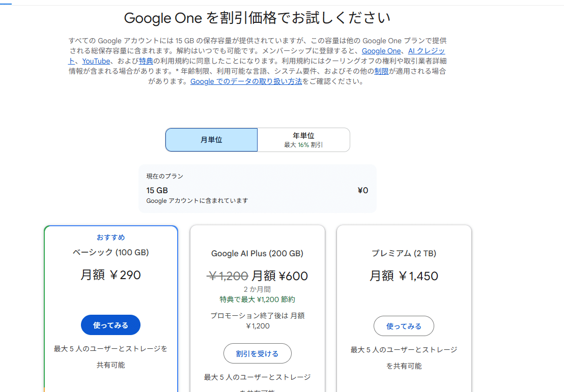Image resolution: width=564 pixels, height=392 pixels.
Task: Click 使ってみる button for ベーシック plan
Action: click(x=110, y=325)
